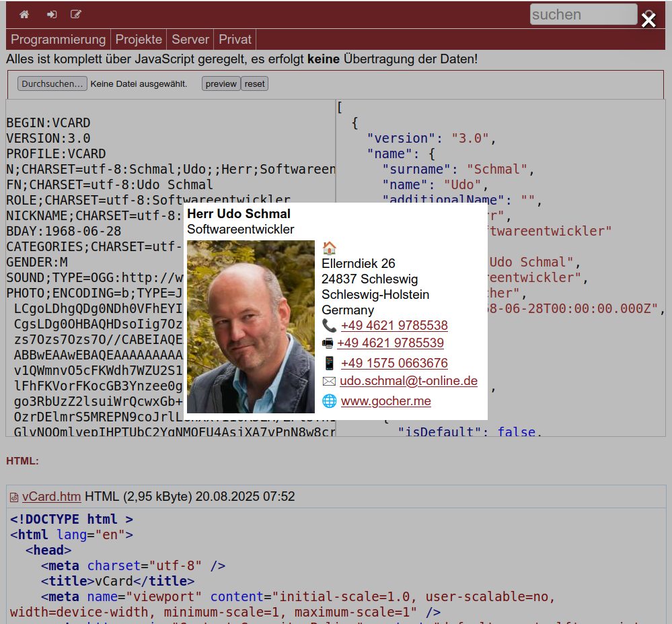Screen dimensions: 672x624
Task: Click the login arrow icon
Action: click(52, 14)
